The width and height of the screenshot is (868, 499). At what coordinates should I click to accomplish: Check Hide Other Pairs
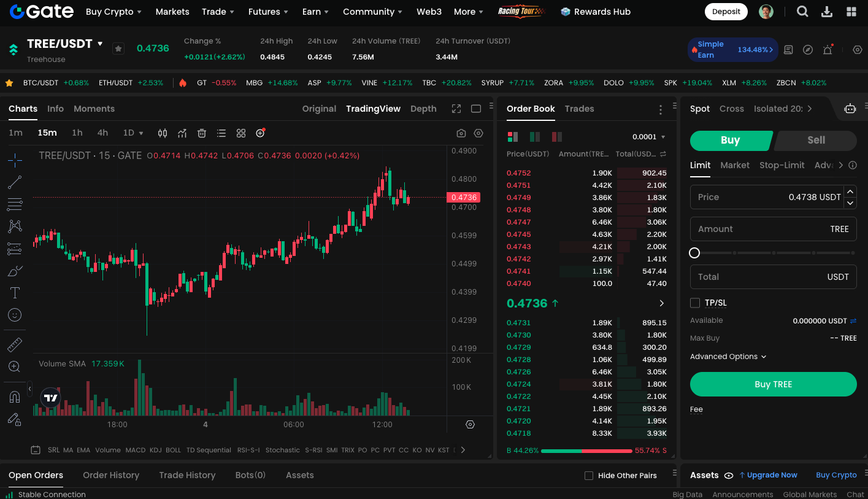589,476
